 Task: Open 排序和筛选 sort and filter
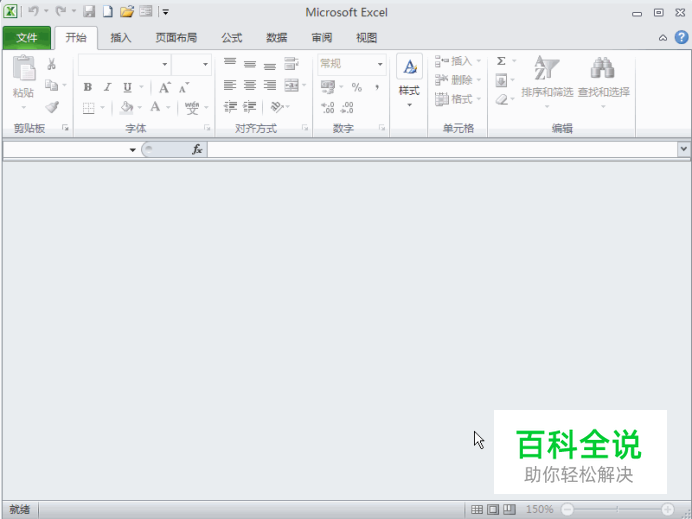coord(547,82)
